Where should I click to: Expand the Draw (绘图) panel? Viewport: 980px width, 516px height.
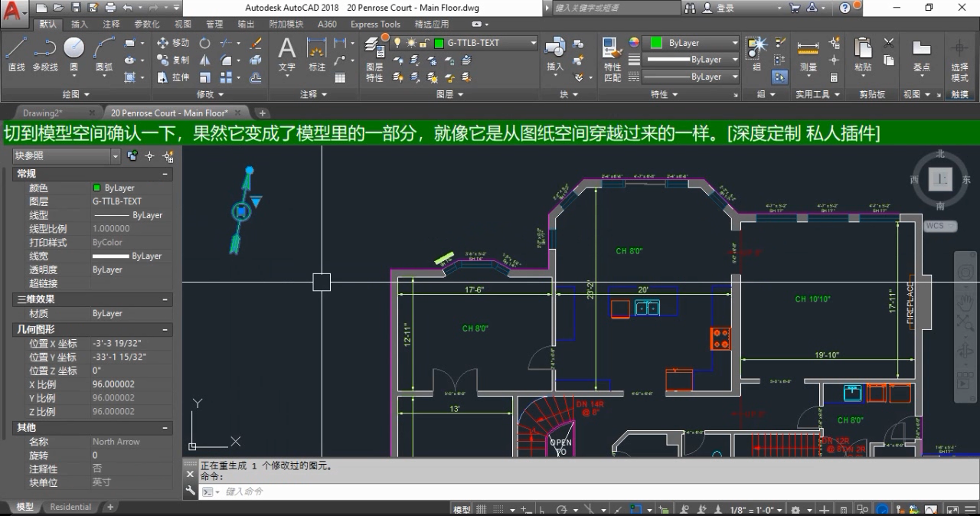tap(75, 94)
